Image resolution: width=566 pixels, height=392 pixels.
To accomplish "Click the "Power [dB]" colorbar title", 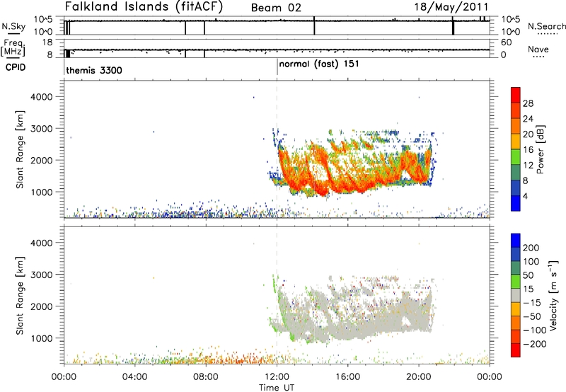I will [540, 149].
